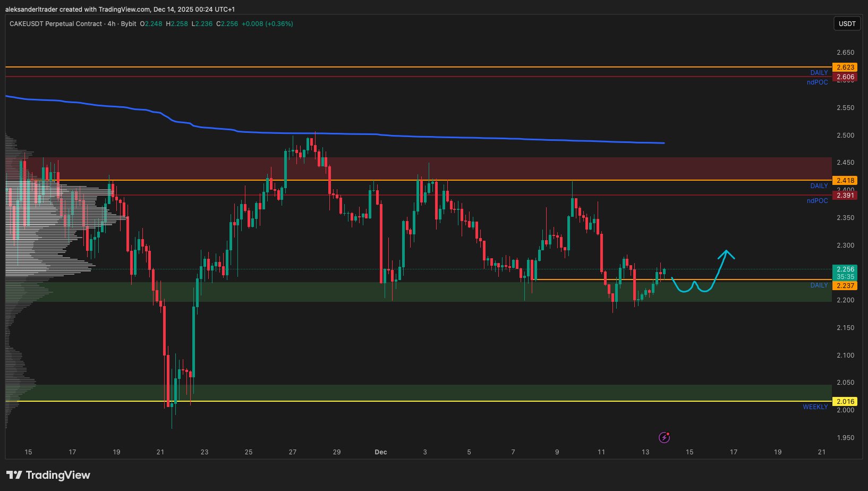Click the yellow 2.016 price label
The height and width of the screenshot is (491, 868).
(845, 401)
